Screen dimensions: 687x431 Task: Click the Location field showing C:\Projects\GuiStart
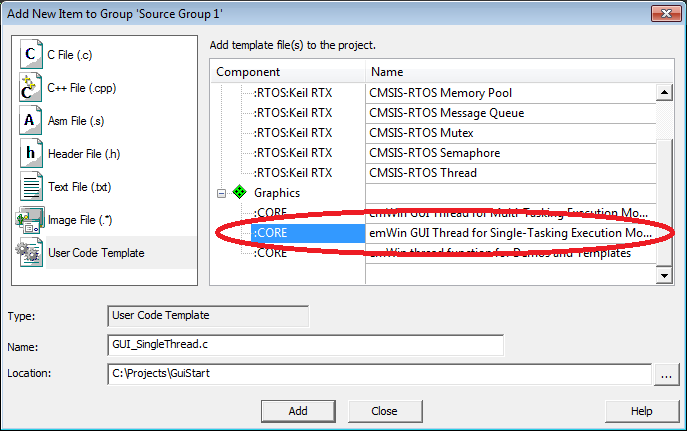coord(379,374)
